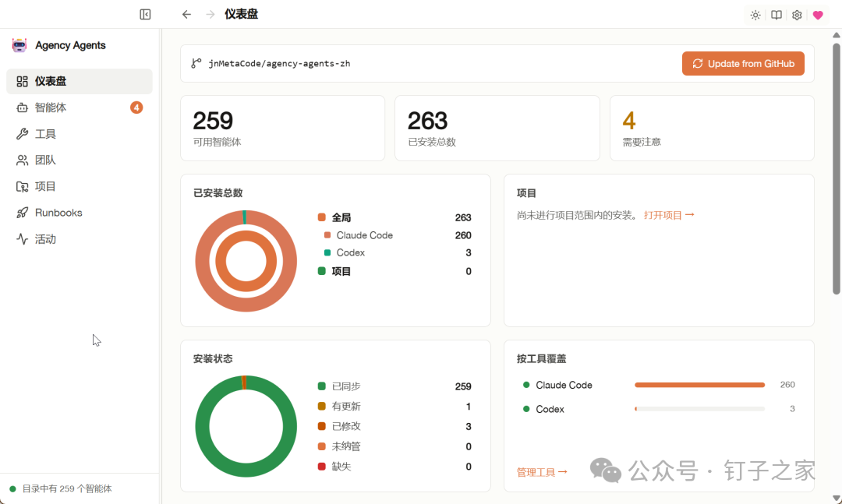This screenshot has width=842, height=504.
Task: Open 活动 in the sidebar
Action: pyautogui.click(x=80, y=239)
